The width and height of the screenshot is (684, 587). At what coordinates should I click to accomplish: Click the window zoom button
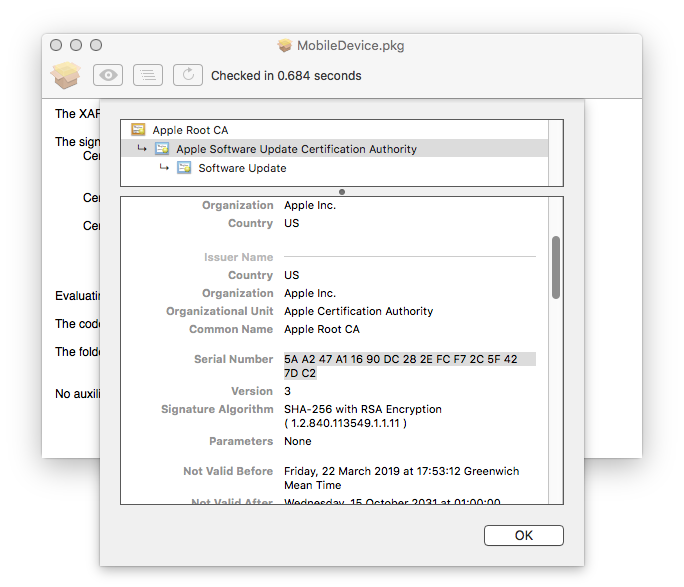point(96,45)
